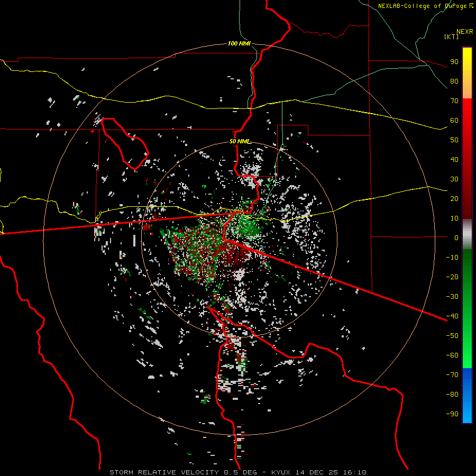Click the -80 value on velocity scale
Screen dimensions: 476x476
(x=452, y=395)
